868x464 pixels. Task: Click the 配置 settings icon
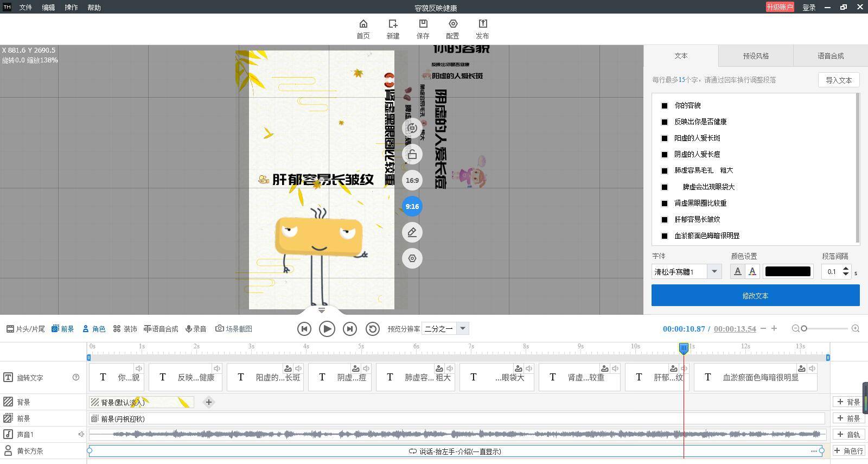(x=452, y=24)
